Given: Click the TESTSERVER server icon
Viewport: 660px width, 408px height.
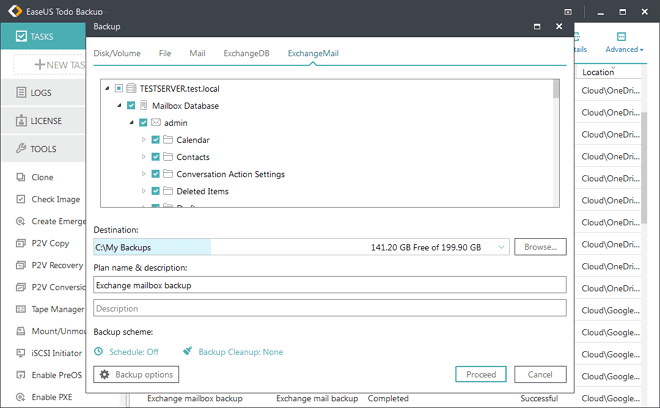Looking at the screenshot, I should pos(131,88).
